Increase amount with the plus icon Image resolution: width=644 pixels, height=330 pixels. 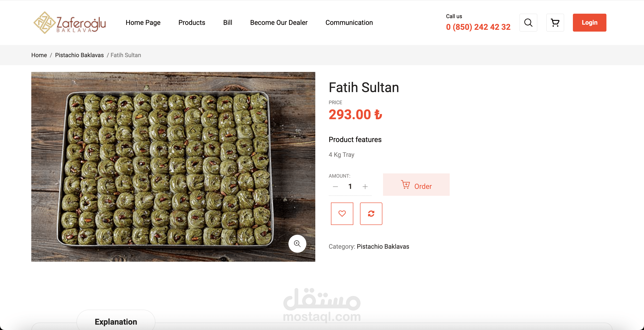(365, 187)
